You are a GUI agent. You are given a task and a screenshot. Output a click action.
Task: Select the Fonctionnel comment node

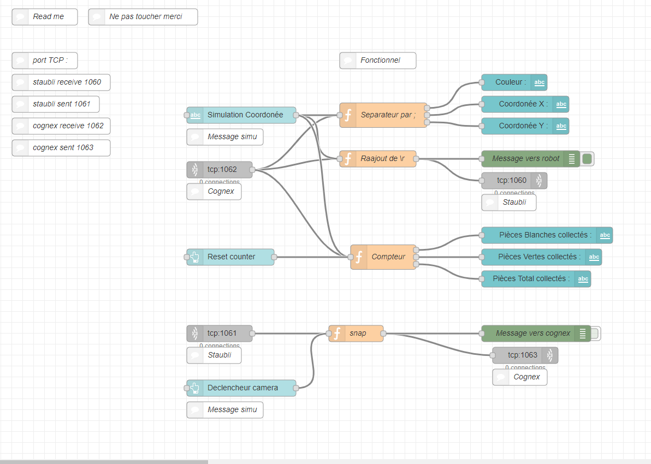pos(380,60)
